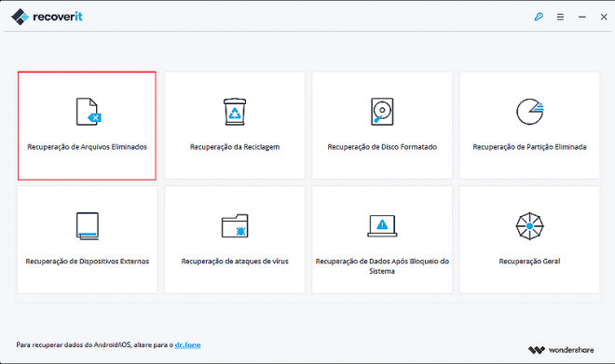Select Recuperação de Dados Após Bloqueio do Sistema
This screenshot has width=615, height=364.
(x=382, y=266)
